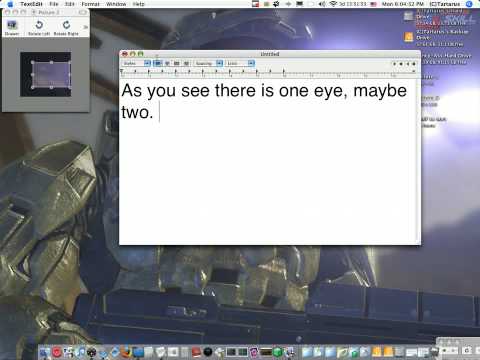Click the image thumbnail in Preview window
Image resolution: width=480 pixels, height=360 pixels.
[46, 74]
